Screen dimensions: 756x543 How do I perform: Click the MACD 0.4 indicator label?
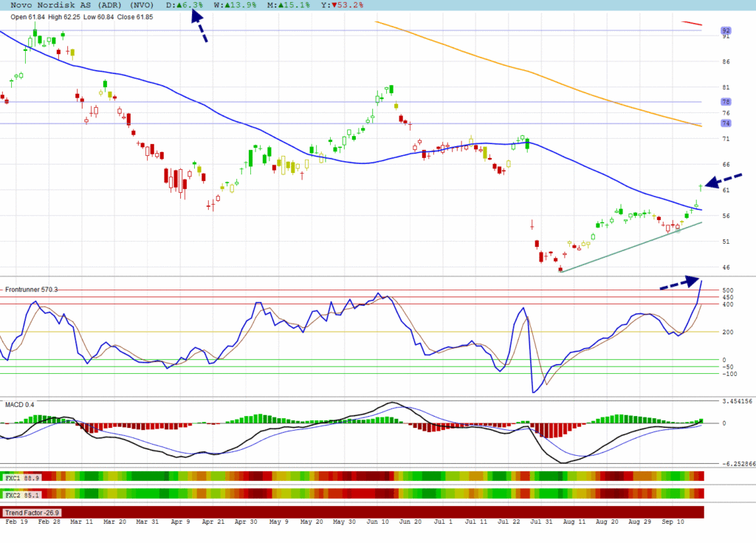[20, 404]
